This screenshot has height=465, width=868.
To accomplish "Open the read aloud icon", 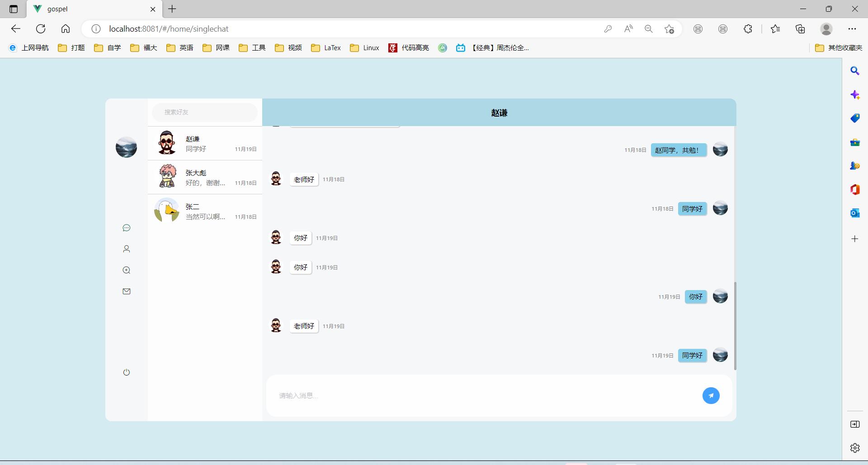I will (x=628, y=29).
